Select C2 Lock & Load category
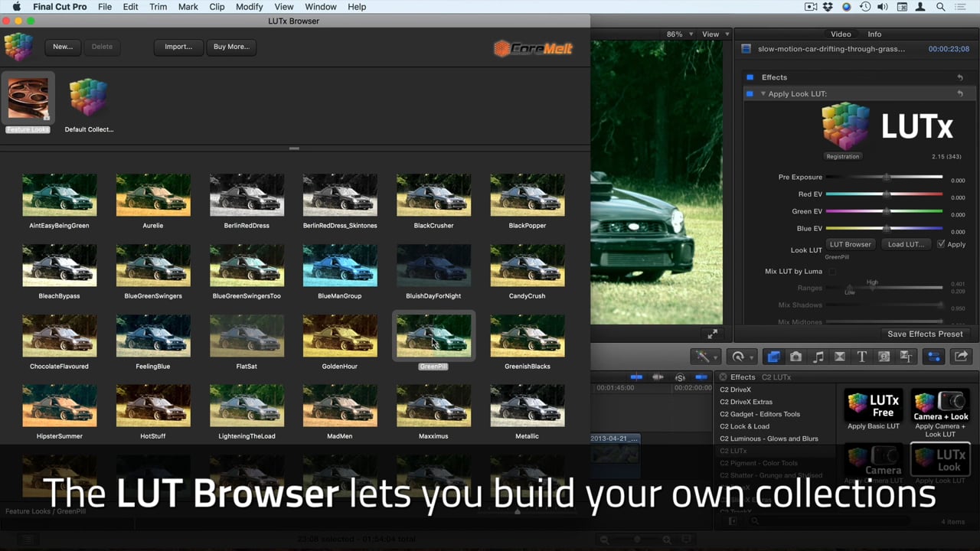 point(744,426)
